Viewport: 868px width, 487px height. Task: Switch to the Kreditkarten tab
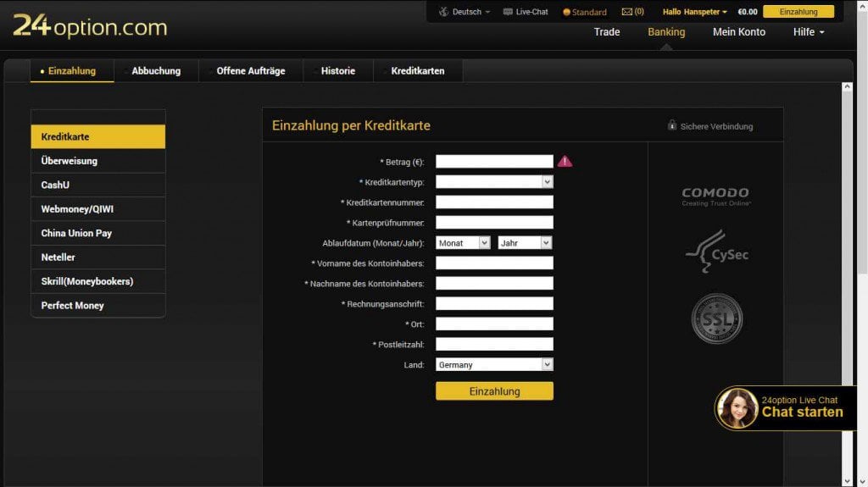point(418,71)
